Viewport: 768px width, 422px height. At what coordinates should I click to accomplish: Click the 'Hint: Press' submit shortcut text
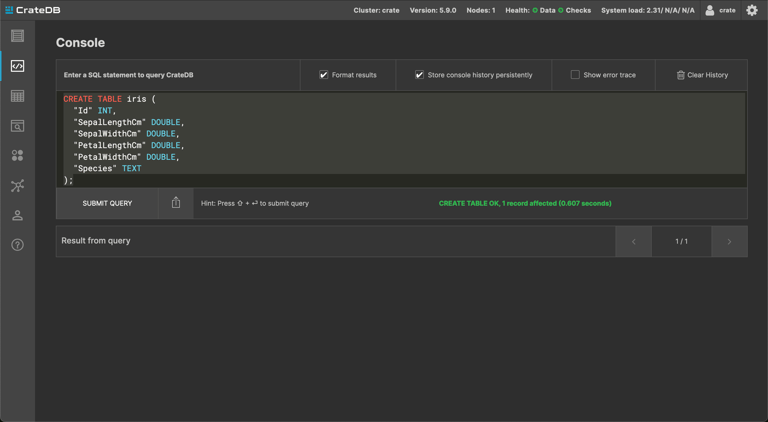click(255, 203)
